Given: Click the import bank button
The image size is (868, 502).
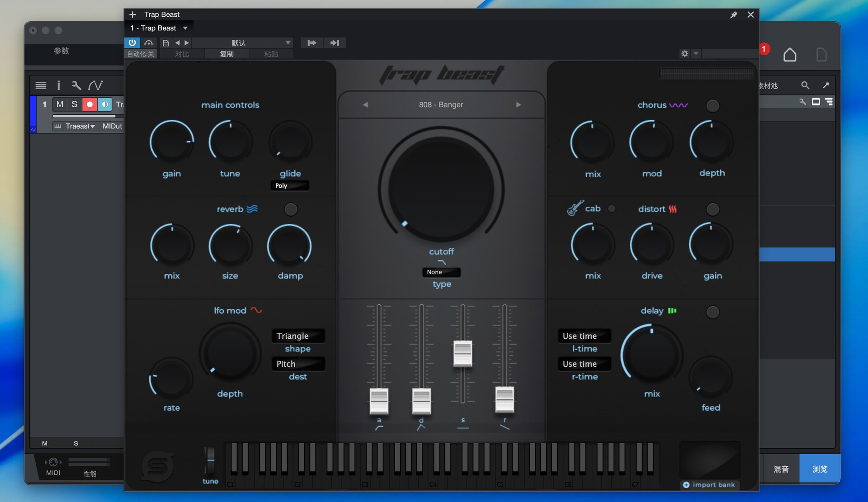Looking at the screenshot, I should (x=709, y=485).
